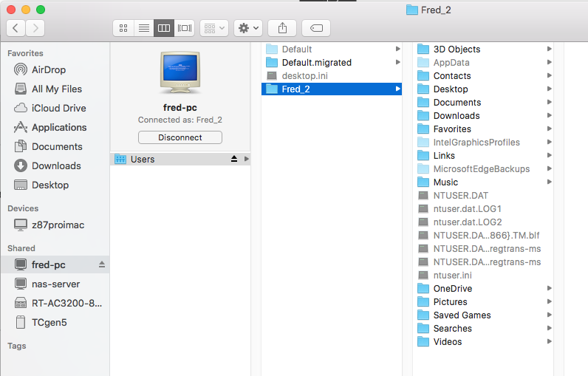The image size is (588, 376).
Task: Open the item arrangement dropdown
Action: [214, 28]
